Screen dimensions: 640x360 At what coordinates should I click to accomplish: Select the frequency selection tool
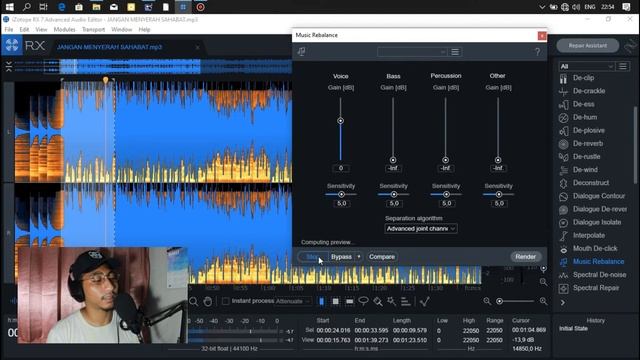(350, 302)
